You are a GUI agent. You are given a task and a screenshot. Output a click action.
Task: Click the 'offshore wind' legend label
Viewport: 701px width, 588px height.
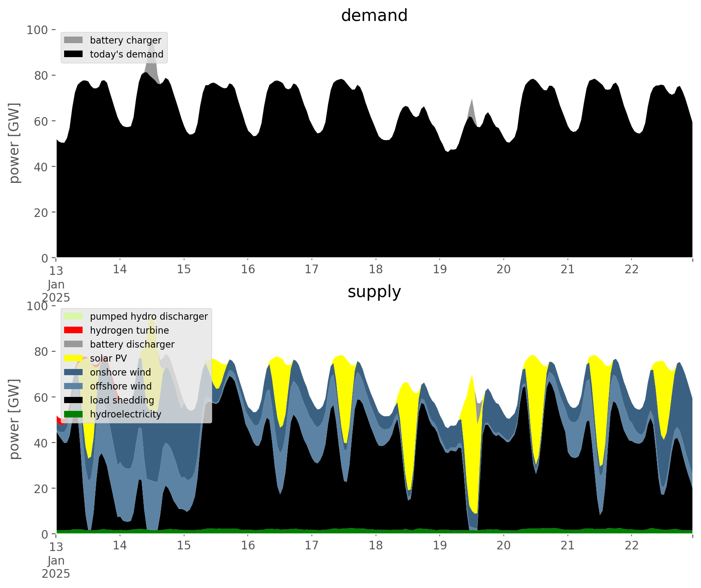pos(121,386)
